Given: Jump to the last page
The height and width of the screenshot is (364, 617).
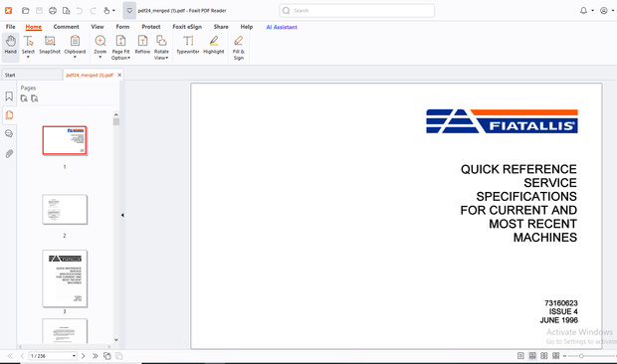Looking at the screenshot, I should click(x=95, y=356).
